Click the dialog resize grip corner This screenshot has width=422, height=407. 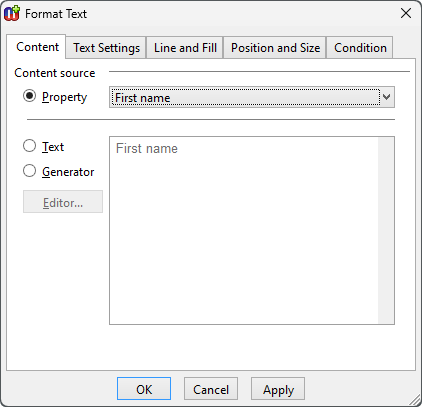pyautogui.click(x=415, y=400)
